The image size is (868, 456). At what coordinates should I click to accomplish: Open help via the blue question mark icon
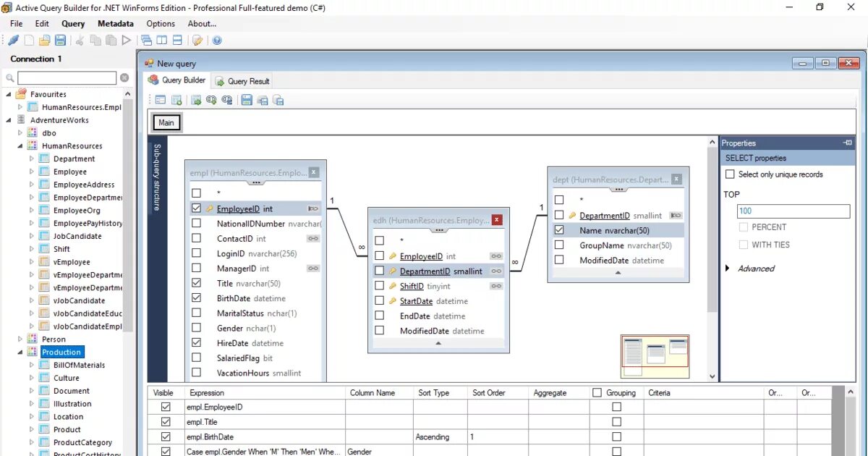coord(217,41)
